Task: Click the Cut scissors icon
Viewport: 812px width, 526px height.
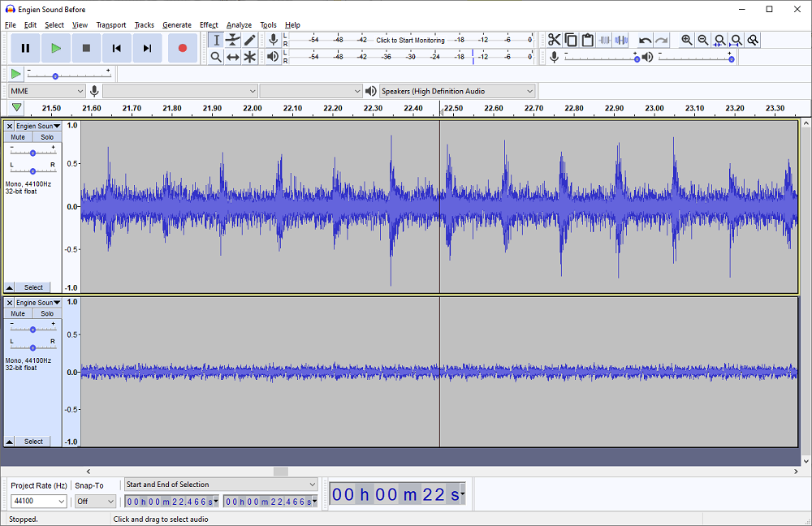Action: pyautogui.click(x=554, y=40)
